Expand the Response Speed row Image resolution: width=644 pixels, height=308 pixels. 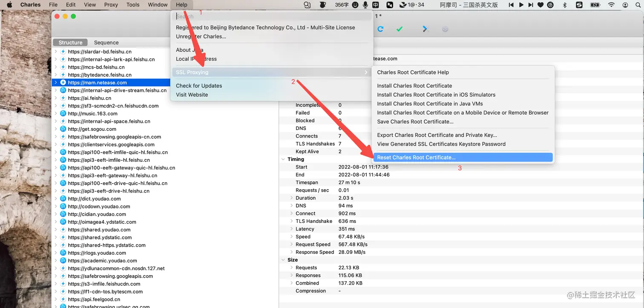[292, 252]
